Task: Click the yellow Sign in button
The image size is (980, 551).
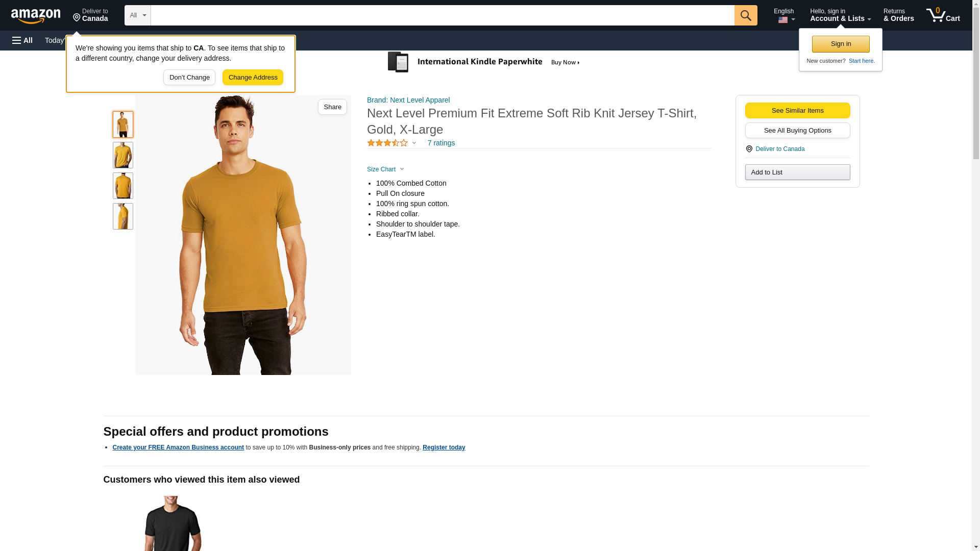Action: [x=841, y=44]
